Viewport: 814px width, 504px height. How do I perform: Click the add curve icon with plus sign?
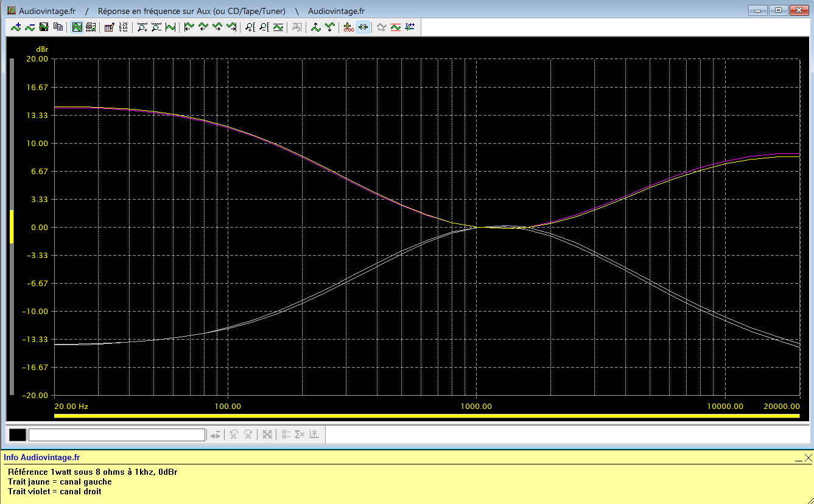(16, 27)
